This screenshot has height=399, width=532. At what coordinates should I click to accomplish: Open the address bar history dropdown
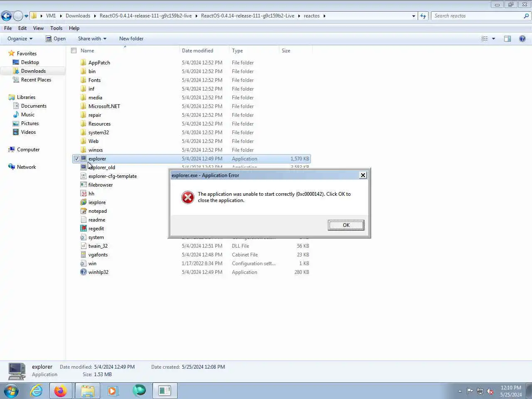coord(414,16)
